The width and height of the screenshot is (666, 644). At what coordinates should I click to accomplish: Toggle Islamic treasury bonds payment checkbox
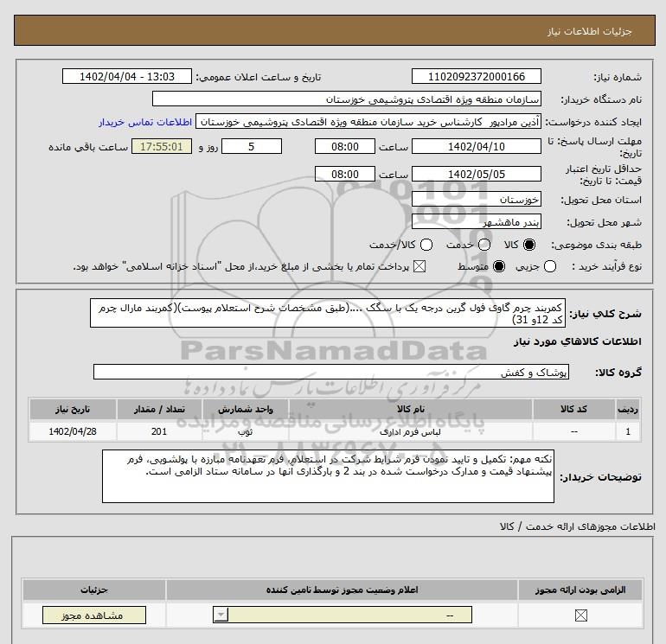(419, 266)
